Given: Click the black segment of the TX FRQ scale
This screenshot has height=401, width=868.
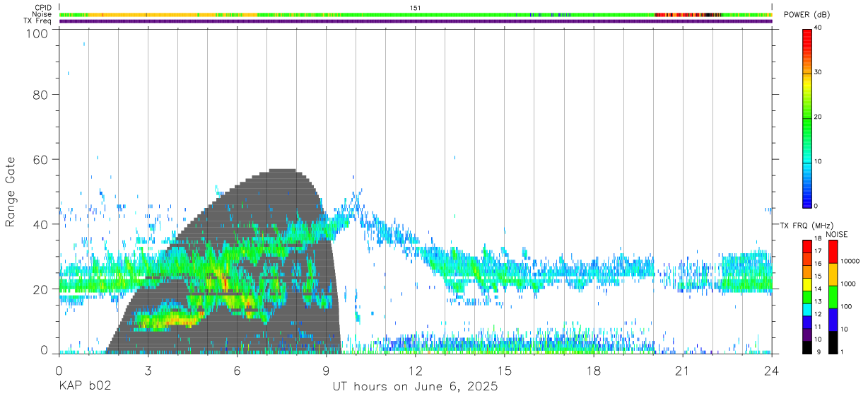Looking at the screenshot, I should (807, 347).
